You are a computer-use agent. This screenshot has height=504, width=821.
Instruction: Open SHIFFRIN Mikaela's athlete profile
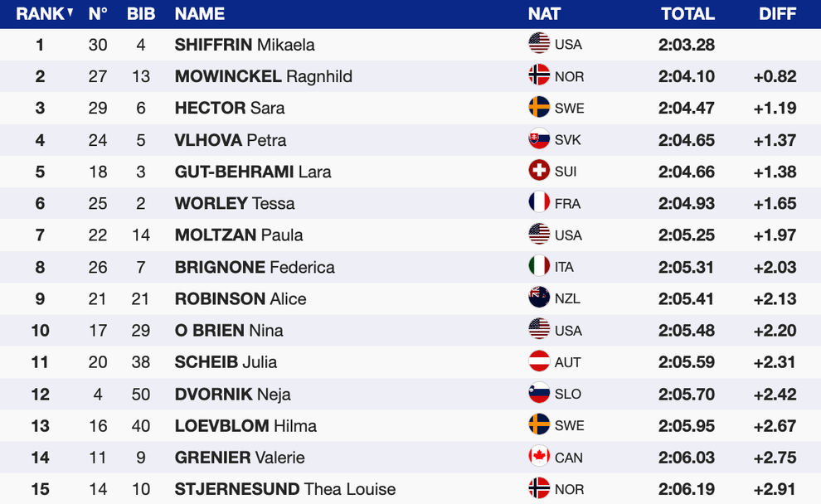click(x=245, y=45)
